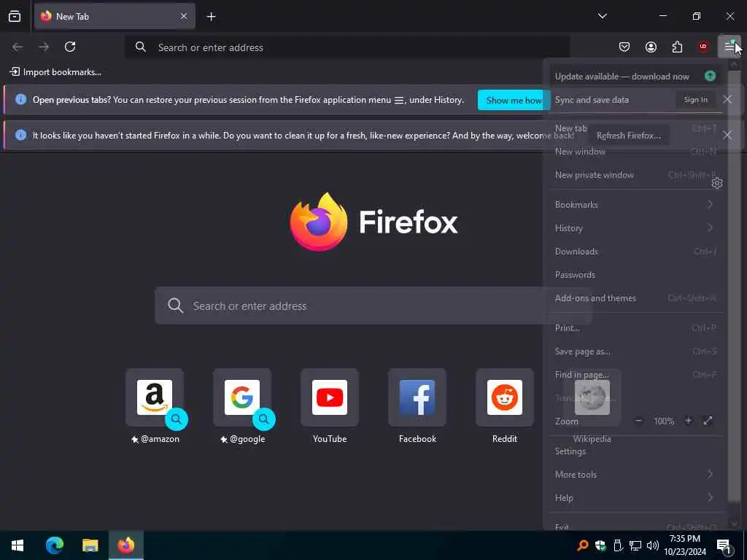Viewport: 747px width, 560px height.
Task: Open the YouTube shortcut tile
Action: click(x=330, y=397)
